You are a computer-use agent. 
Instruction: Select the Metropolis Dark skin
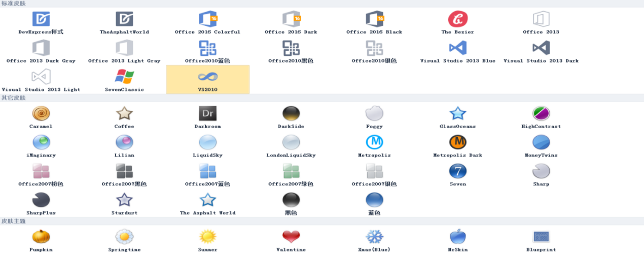click(x=457, y=143)
